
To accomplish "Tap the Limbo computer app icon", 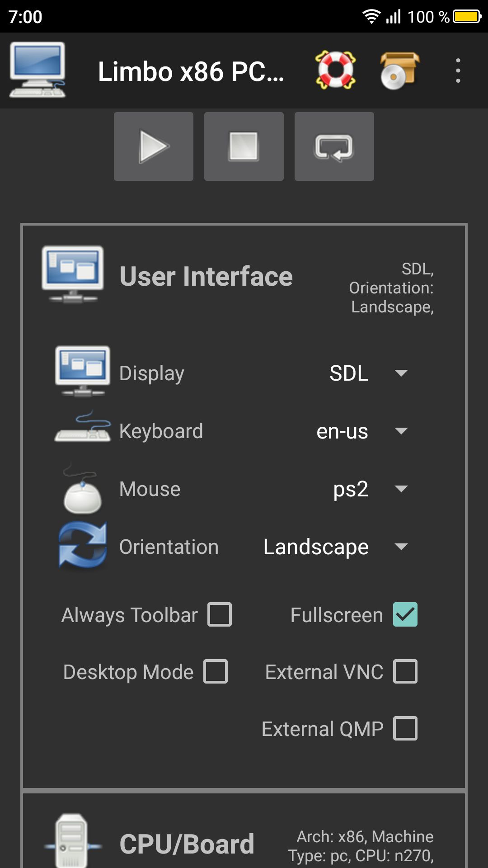I will tap(38, 70).
